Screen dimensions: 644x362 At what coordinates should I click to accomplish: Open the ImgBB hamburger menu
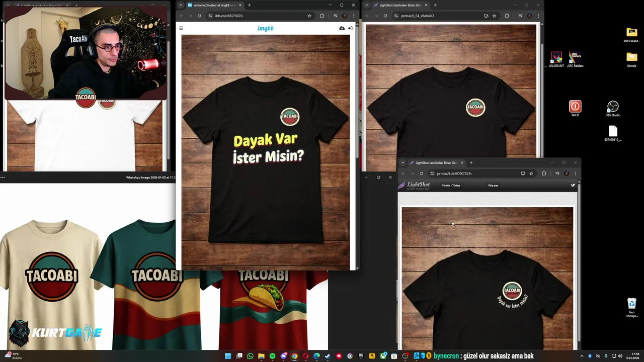[181, 28]
